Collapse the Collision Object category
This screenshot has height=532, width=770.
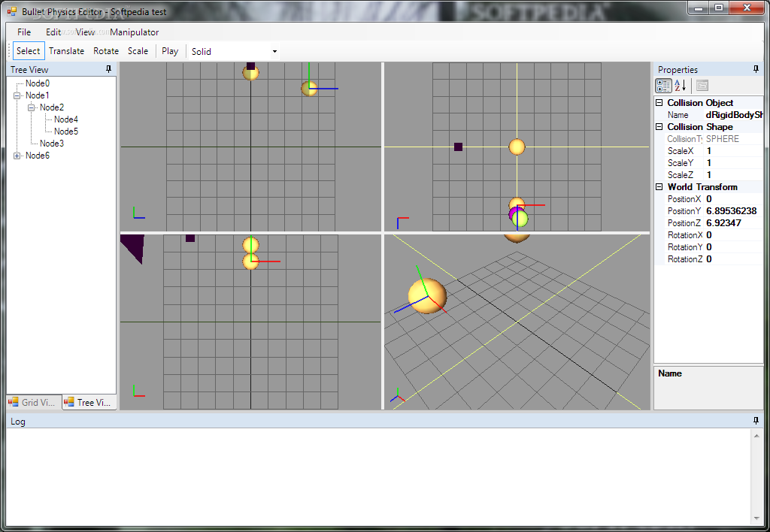(659, 103)
